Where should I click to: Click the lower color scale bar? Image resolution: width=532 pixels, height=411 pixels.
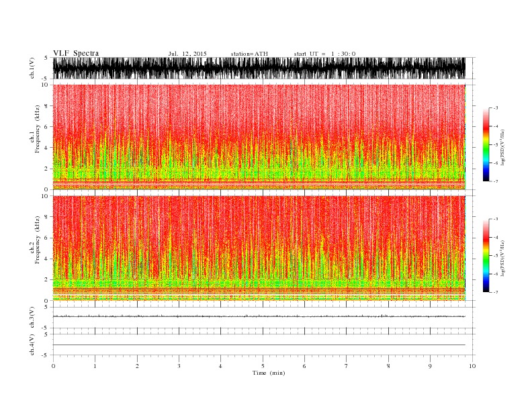point(486,255)
